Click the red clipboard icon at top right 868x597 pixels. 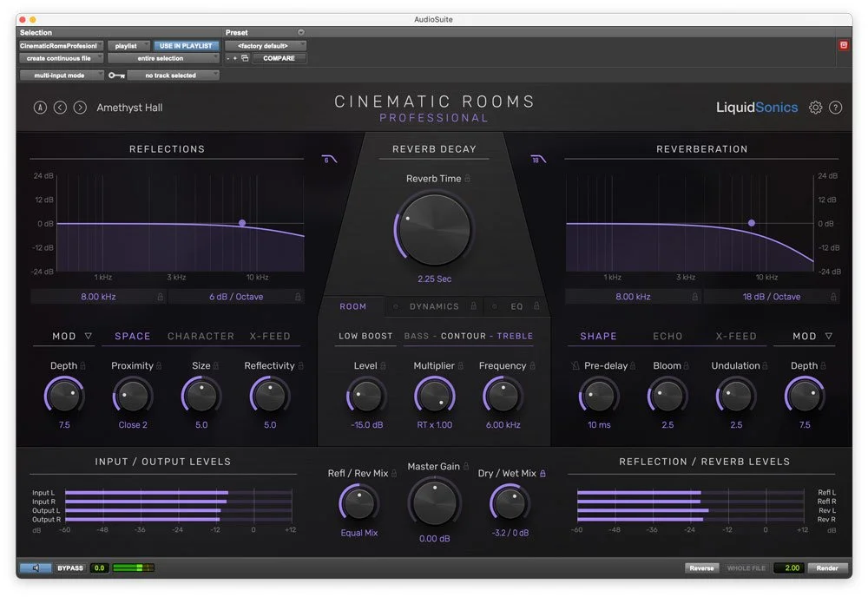843,45
